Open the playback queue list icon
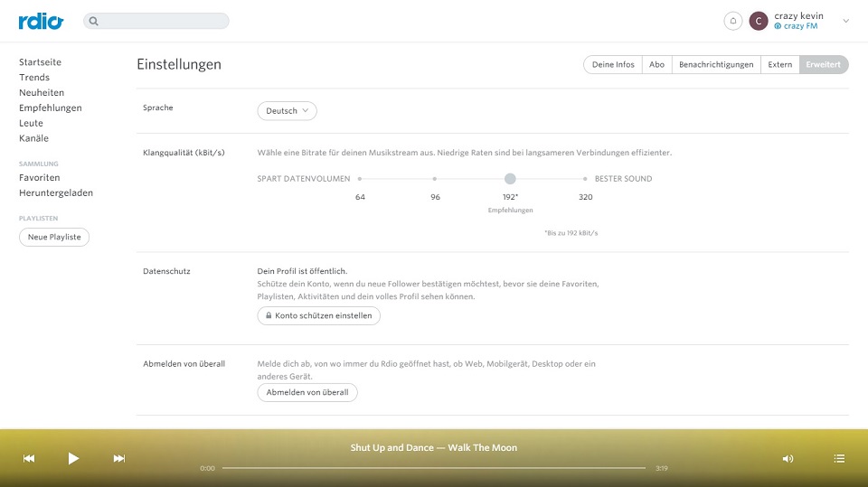This screenshot has height=487, width=868. 839,459
